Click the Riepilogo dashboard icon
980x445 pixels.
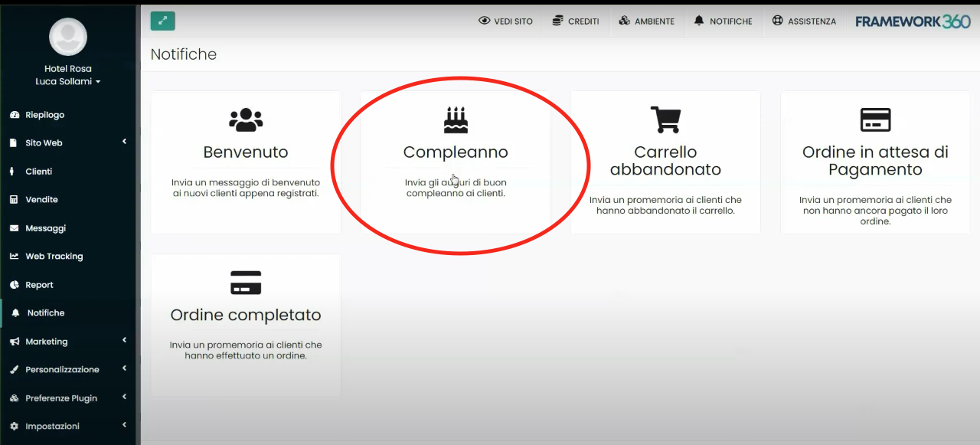tap(15, 115)
